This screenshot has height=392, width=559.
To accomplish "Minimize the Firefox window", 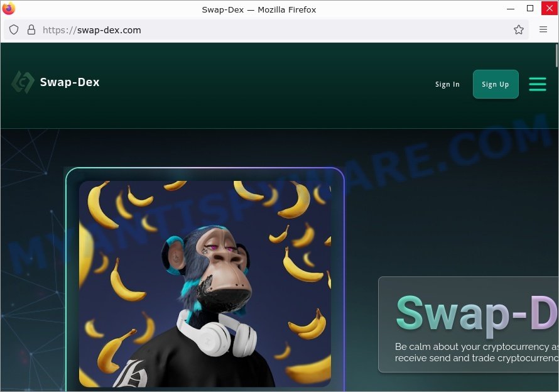I will click(x=511, y=8).
